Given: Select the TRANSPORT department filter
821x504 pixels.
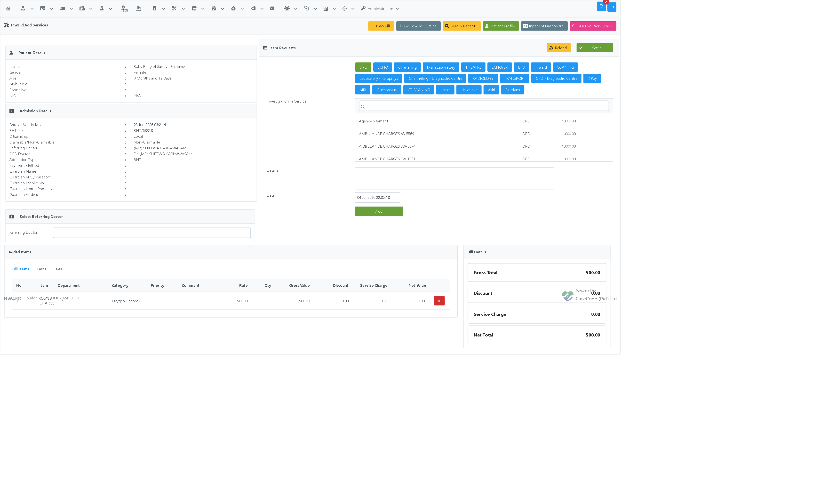Looking at the screenshot, I should coord(514,78).
